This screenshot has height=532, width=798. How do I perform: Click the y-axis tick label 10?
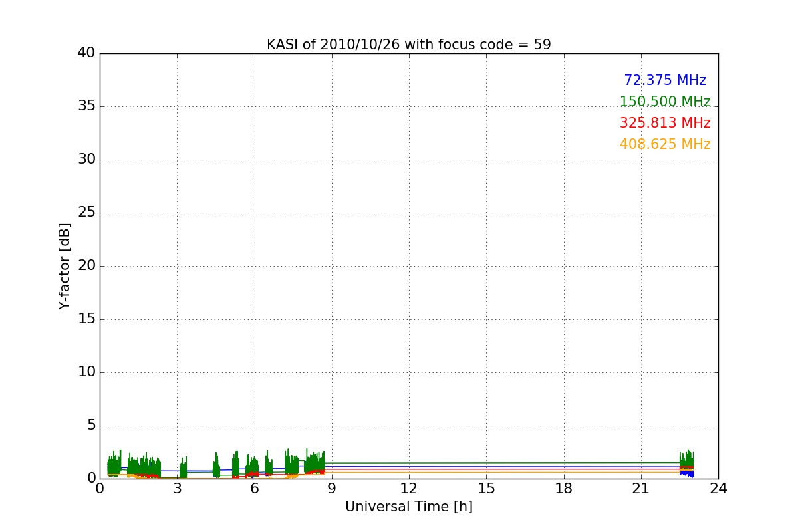86,372
